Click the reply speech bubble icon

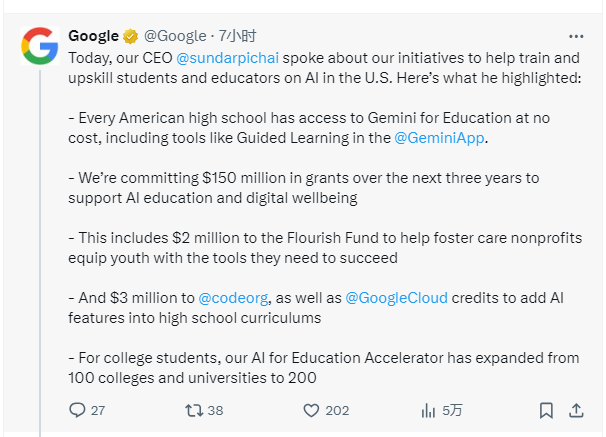78,410
